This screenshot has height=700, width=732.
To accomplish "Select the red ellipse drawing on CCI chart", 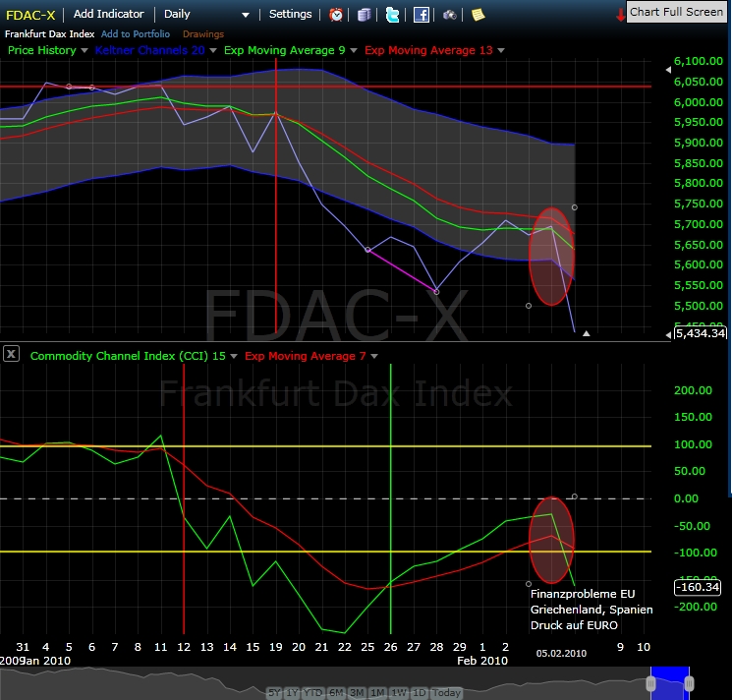I will coord(551,541).
